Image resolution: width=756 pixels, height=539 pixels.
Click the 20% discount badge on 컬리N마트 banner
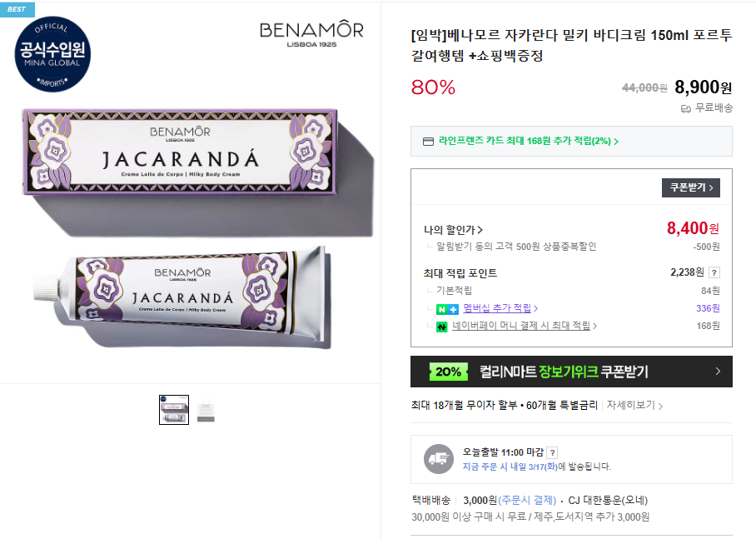point(449,372)
